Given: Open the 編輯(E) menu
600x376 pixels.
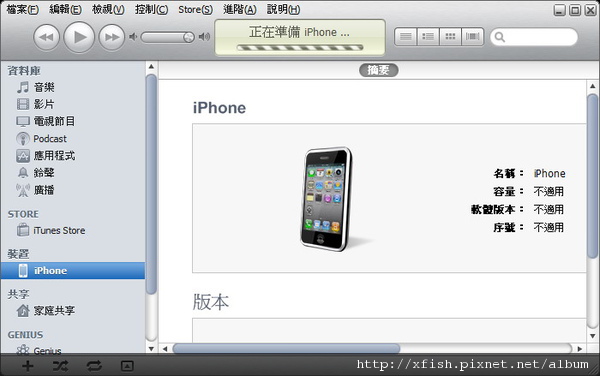Looking at the screenshot, I should pyautogui.click(x=65, y=9).
